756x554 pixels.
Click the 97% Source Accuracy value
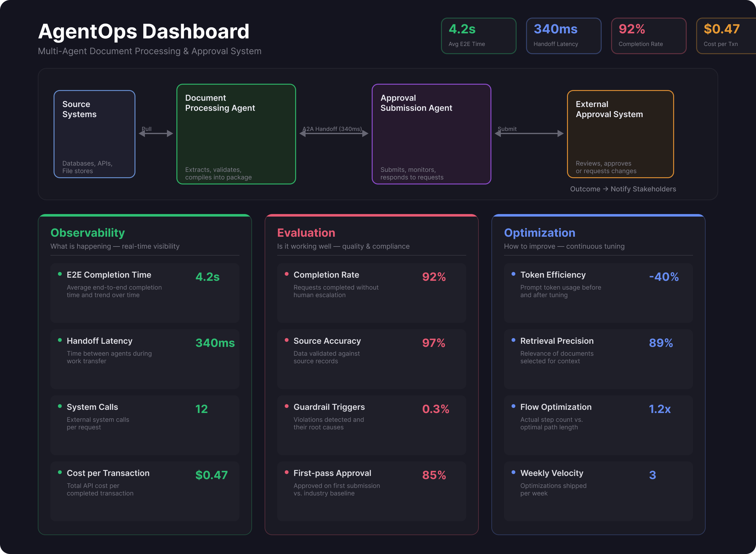click(433, 343)
